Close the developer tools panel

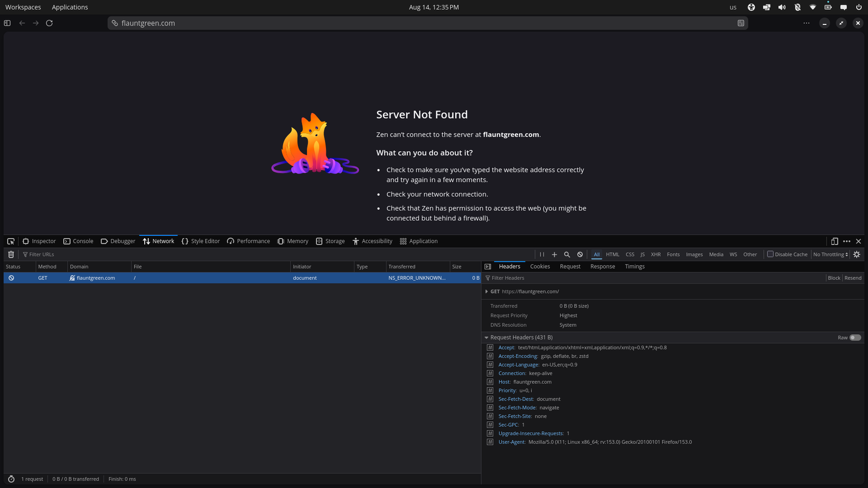coord(858,241)
